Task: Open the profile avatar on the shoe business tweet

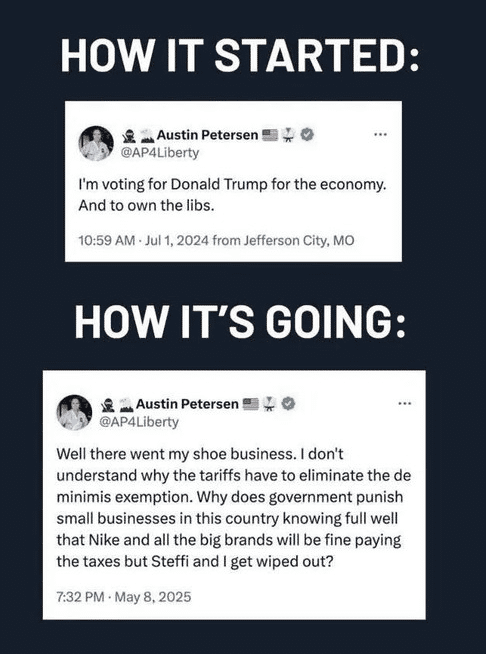Action: [74, 413]
